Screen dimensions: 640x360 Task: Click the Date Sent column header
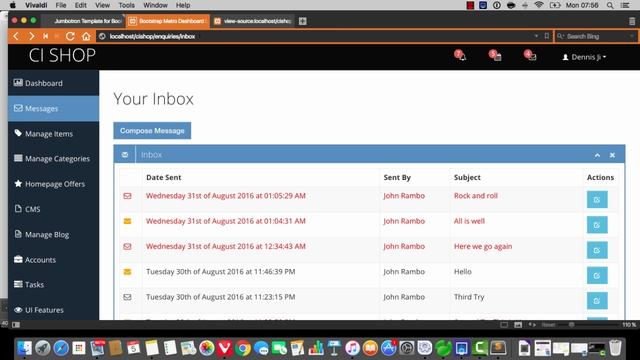coord(164,178)
